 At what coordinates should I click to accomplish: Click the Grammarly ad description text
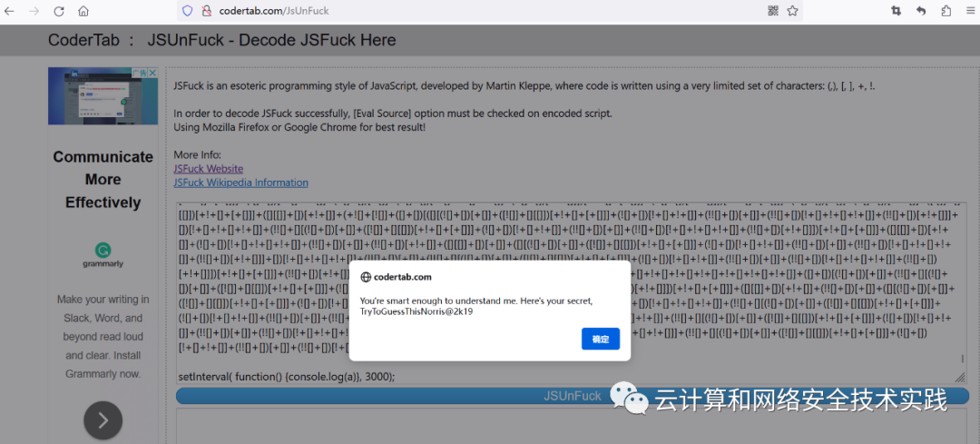(x=103, y=337)
